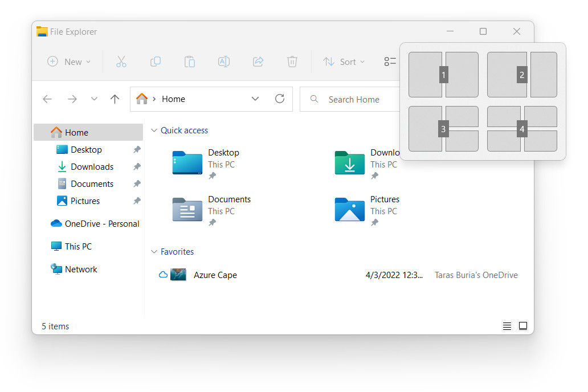Collapse the Favorites section
The height and width of the screenshot is (392, 588).
154,251
